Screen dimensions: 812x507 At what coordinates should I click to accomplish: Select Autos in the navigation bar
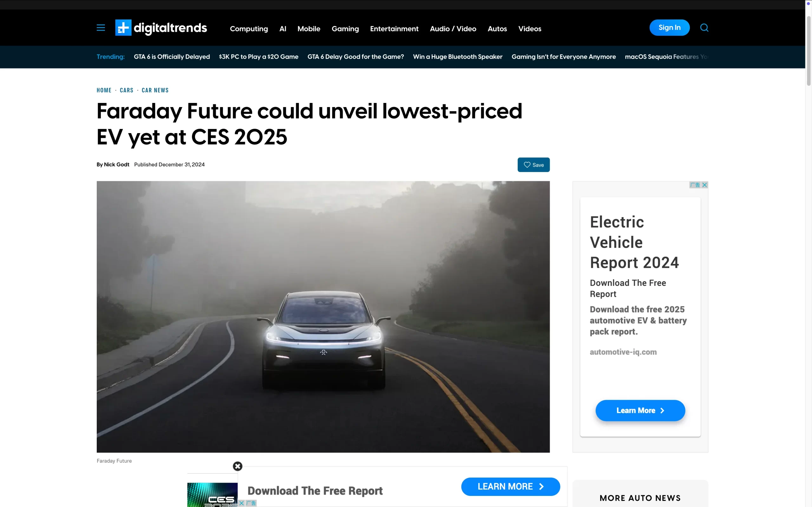(497, 29)
